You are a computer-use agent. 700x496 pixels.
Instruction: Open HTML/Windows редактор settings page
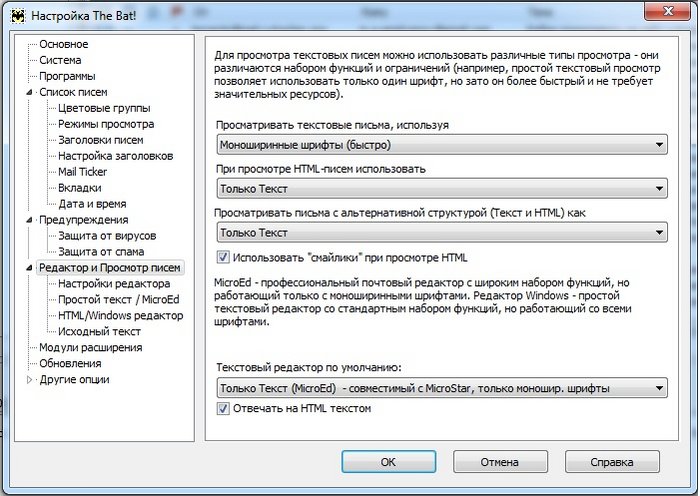click(121, 316)
